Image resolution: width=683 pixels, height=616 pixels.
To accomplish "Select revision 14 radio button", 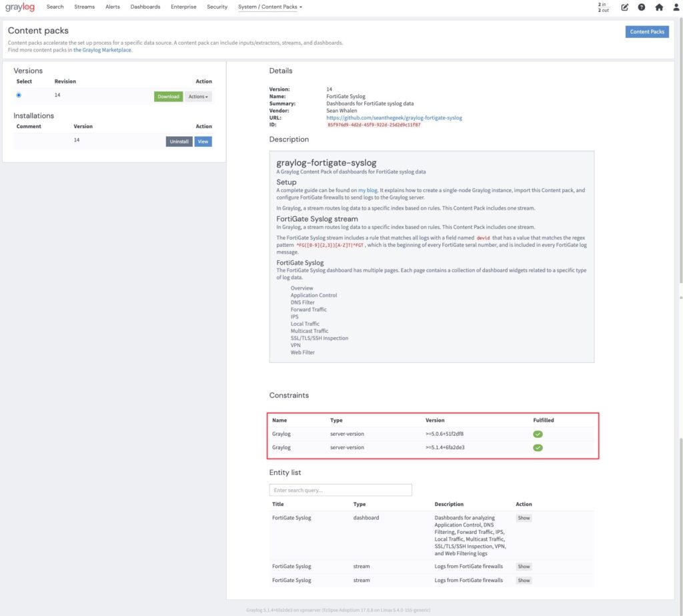I will point(19,95).
